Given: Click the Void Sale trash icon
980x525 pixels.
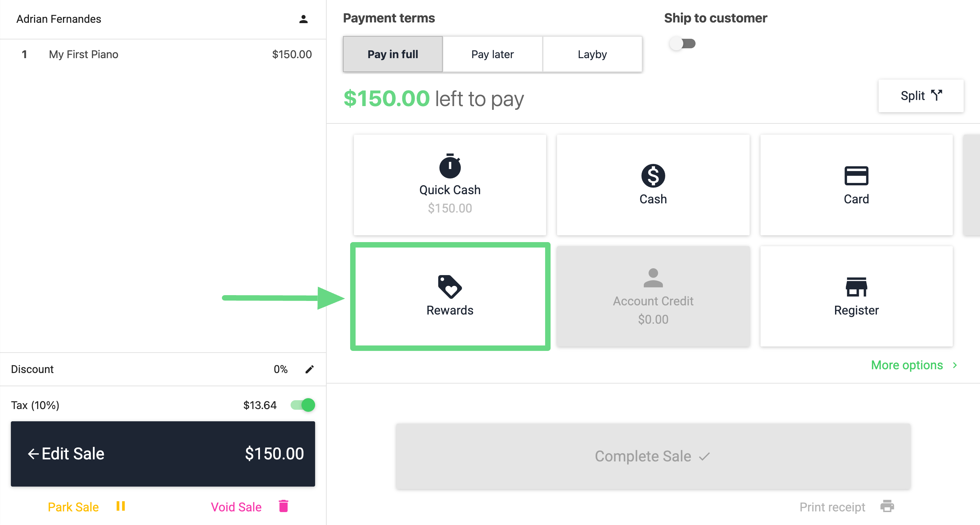Looking at the screenshot, I should [x=283, y=506].
